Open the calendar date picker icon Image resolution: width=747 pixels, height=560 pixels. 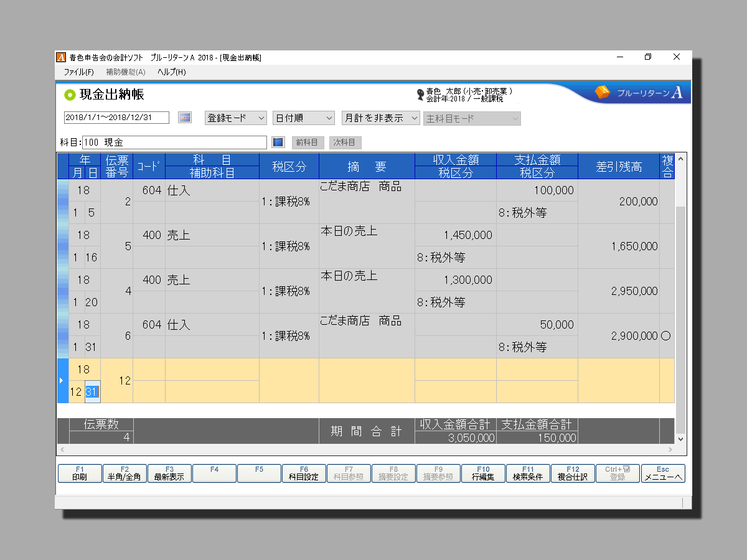coord(185,118)
